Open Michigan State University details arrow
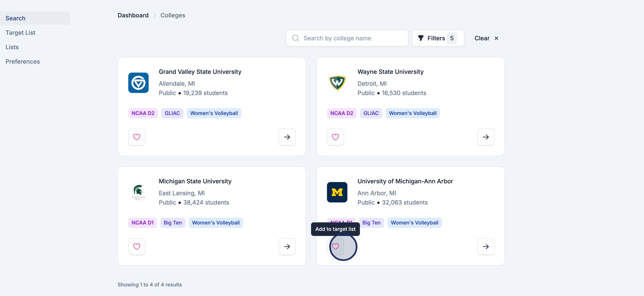 click(287, 246)
